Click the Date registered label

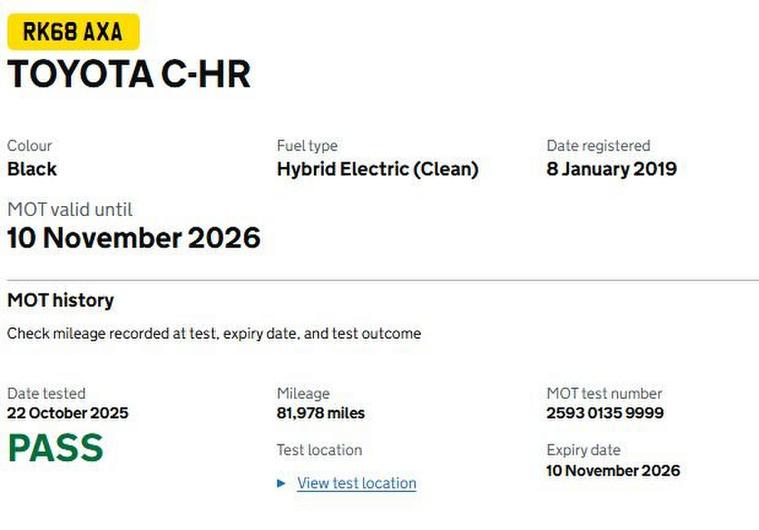[x=598, y=146]
